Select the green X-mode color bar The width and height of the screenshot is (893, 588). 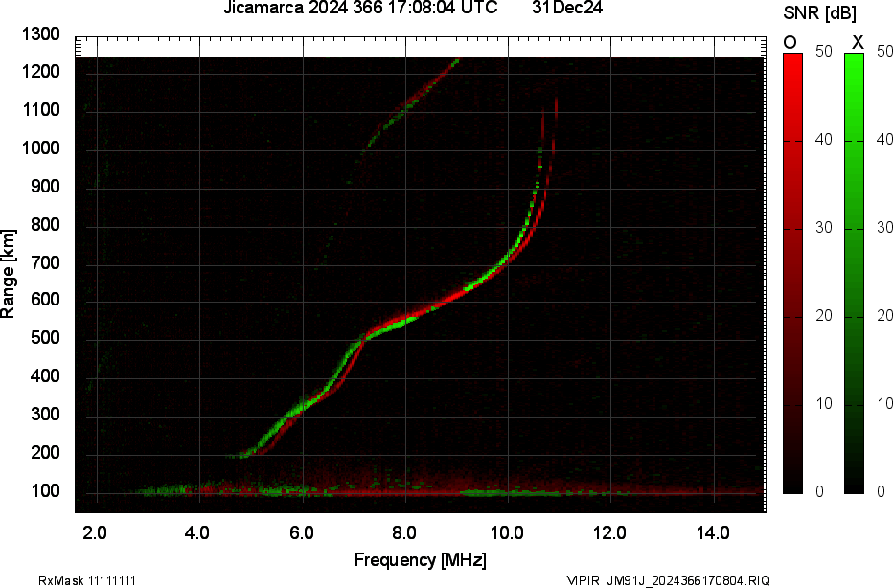tap(854, 273)
